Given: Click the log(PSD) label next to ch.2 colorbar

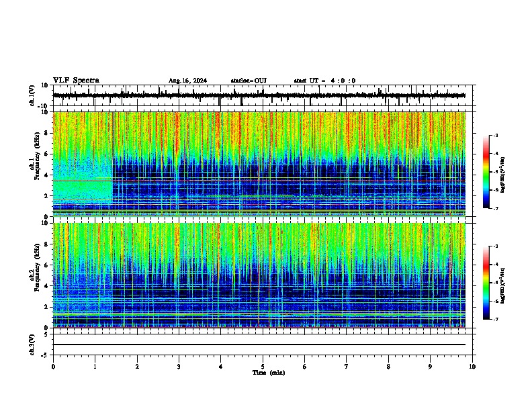Looking at the screenshot, I should pyautogui.click(x=502, y=285).
